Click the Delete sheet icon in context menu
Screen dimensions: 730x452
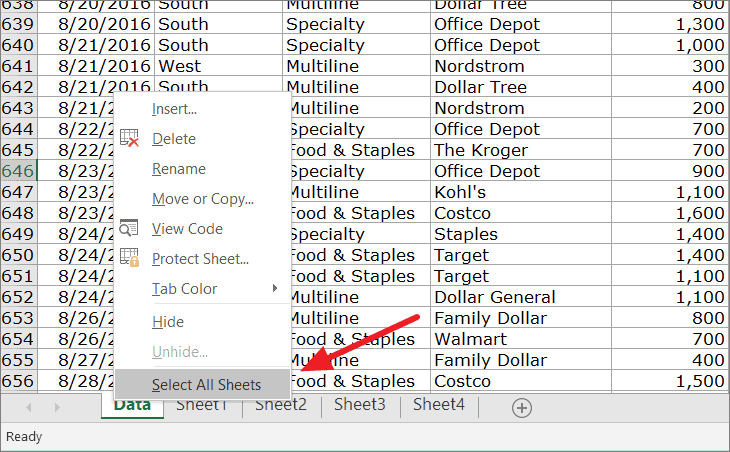129,138
